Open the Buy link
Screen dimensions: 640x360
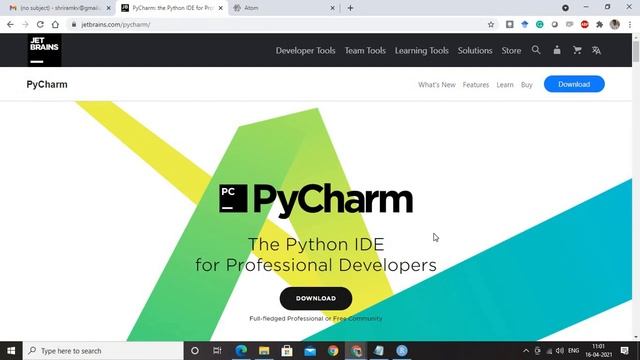[527, 84]
